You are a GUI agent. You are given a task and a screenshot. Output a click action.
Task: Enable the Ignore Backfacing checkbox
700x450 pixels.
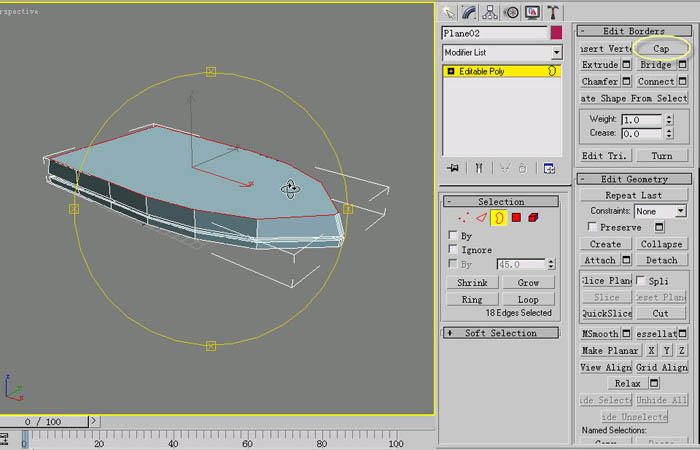(453, 249)
